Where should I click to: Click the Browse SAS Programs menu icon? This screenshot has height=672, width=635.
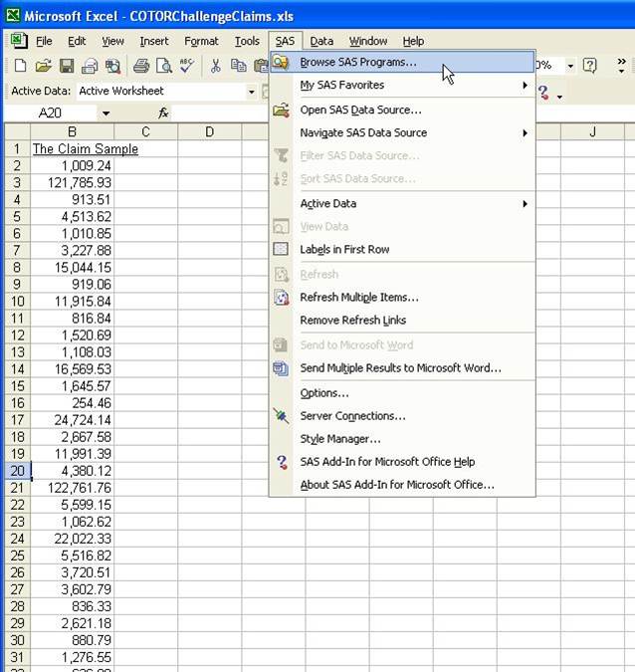pos(281,62)
